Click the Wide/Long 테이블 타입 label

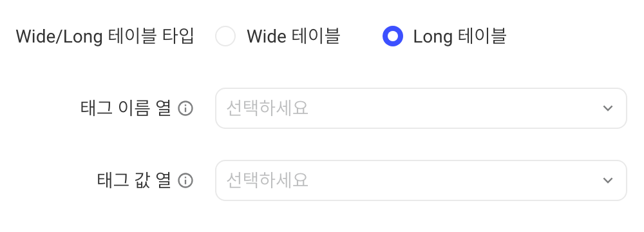coord(105,36)
